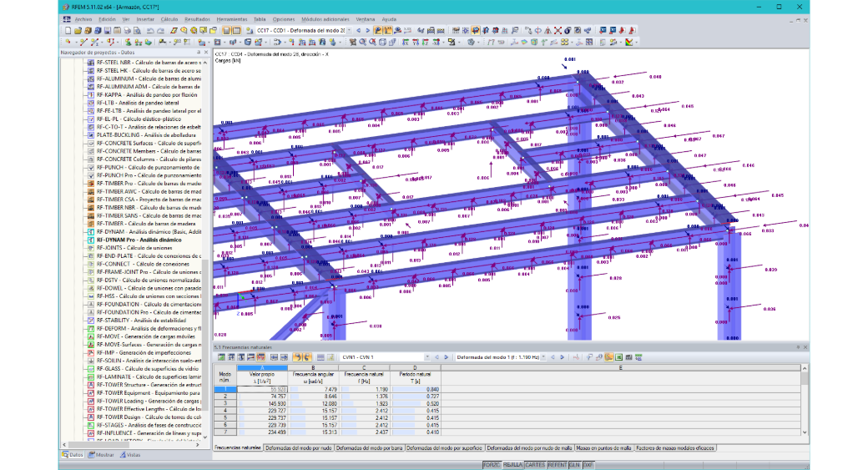Image resolution: width=868 pixels, height=470 pixels.
Task: Toggle the table panel display button
Action: (236, 30)
